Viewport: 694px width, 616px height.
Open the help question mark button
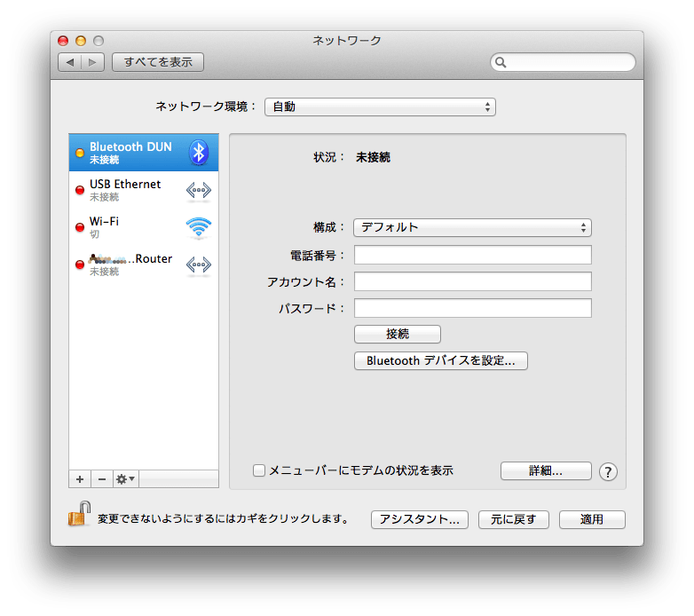click(608, 471)
